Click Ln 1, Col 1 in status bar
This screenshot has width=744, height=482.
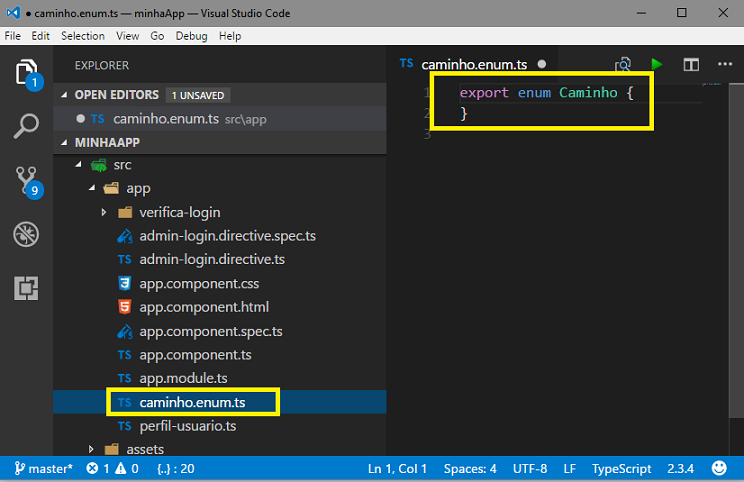(397, 469)
